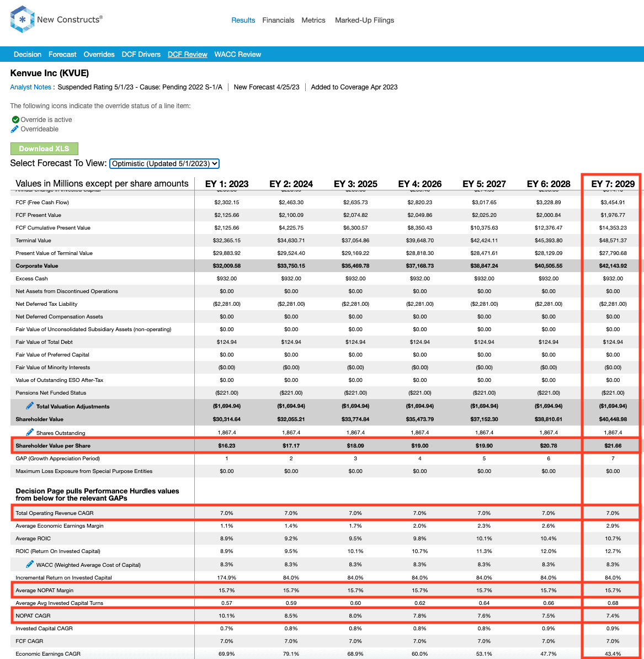The width and height of the screenshot is (644, 659).
Task: Click pencil icon beside Shares Outstanding
Action: [29, 432]
